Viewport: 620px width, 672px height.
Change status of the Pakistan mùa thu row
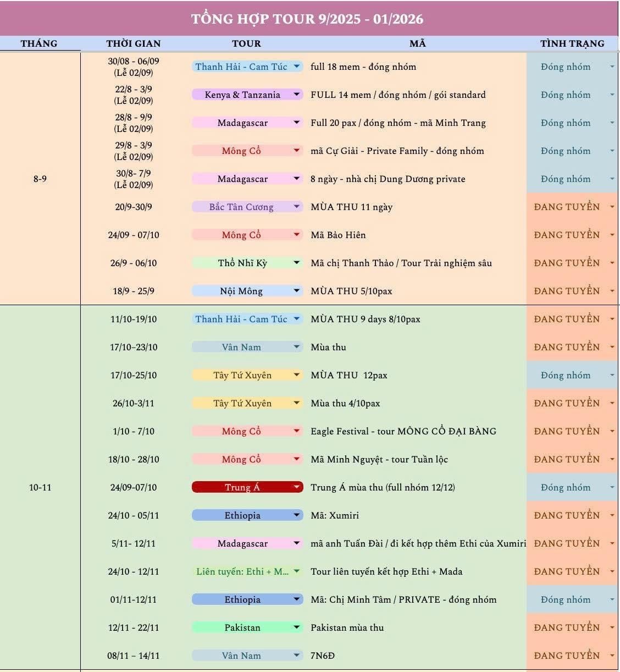(612, 627)
